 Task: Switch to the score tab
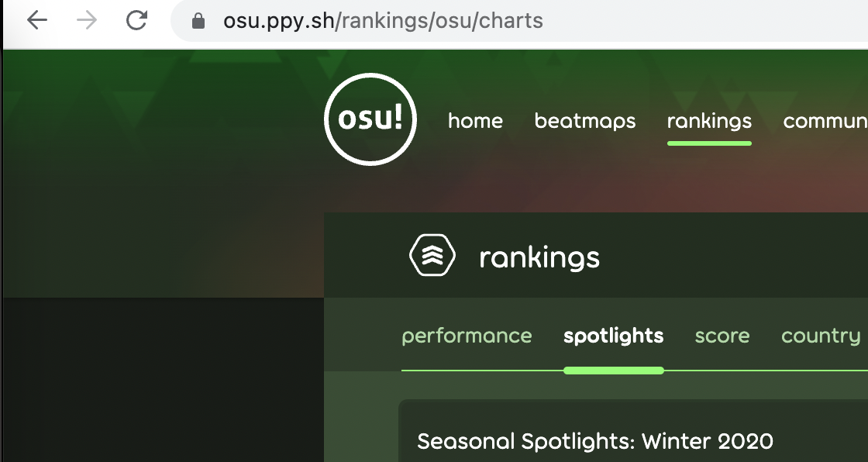tap(722, 336)
